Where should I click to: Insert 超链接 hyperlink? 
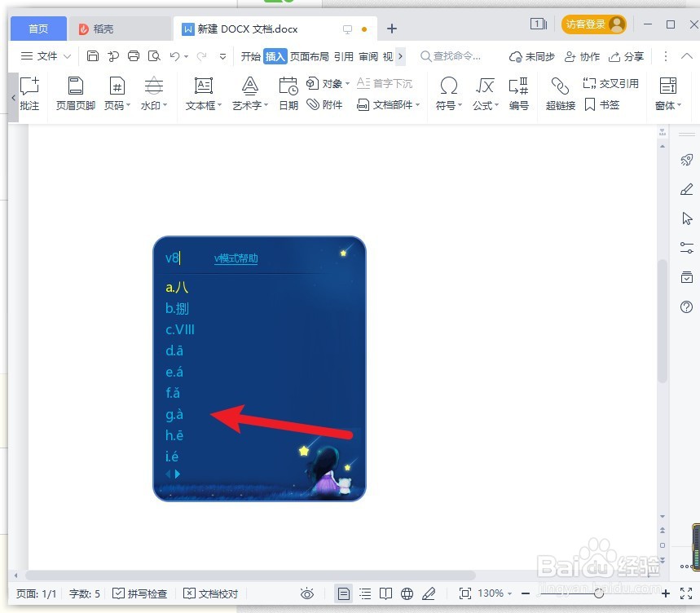point(561,93)
